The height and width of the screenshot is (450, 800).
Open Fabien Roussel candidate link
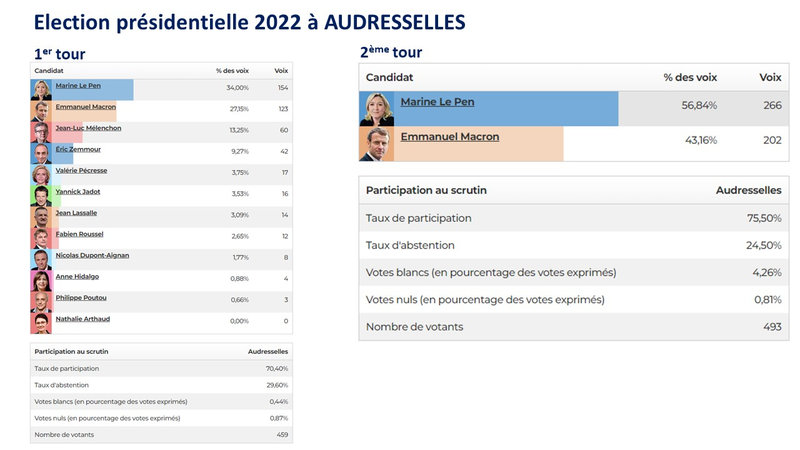(79, 234)
